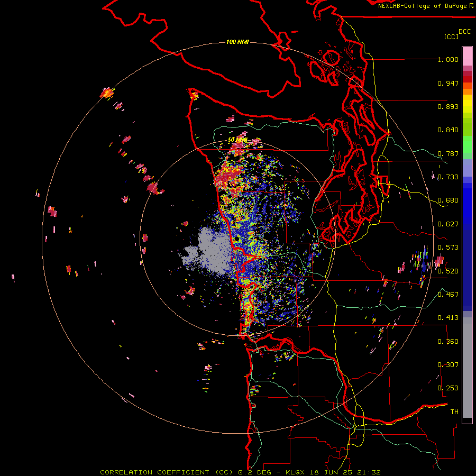
Task: Click the 0.840 scale value
Action: 448,130
